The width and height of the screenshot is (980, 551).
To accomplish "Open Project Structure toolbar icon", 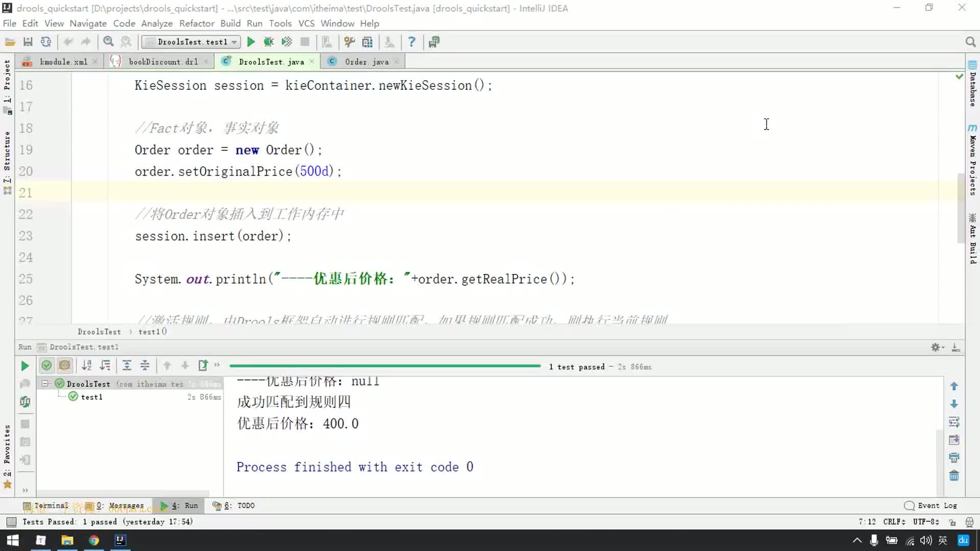I will coord(367,42).
